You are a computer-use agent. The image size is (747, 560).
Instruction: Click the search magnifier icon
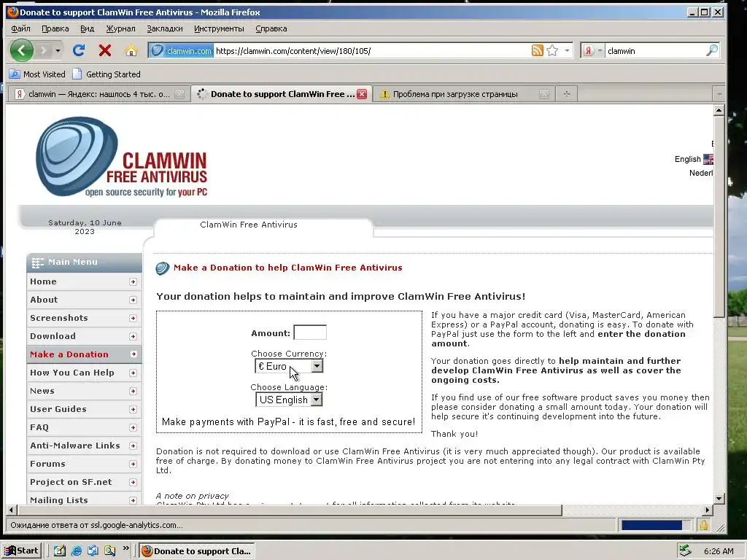[x=712, y=50]
